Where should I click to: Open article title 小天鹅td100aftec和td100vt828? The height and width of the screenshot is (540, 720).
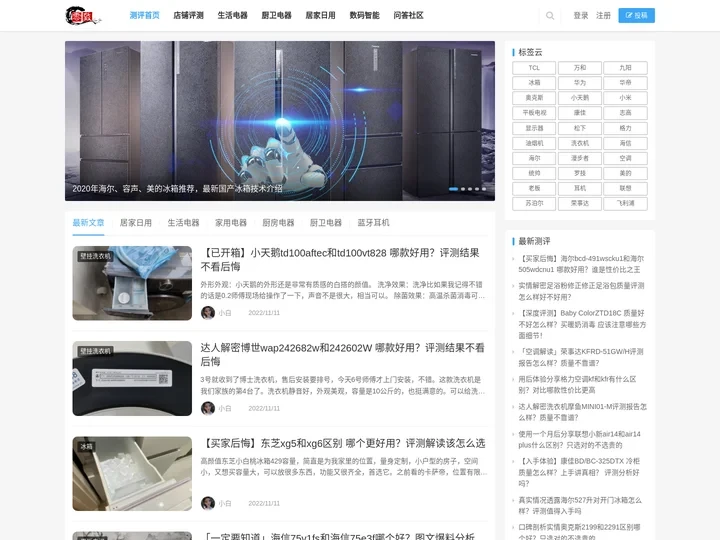[340, 260]
